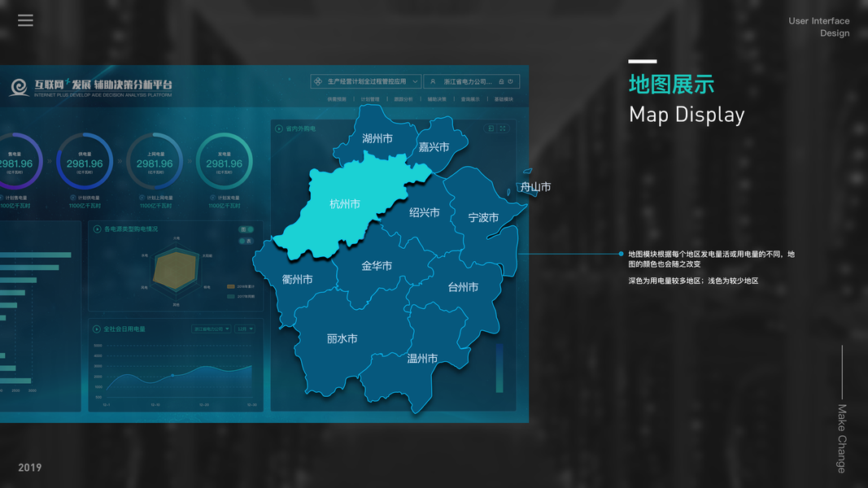Open the 供需预测 menu item
This screenshot has width=868, height=488.
coord(337,99)
